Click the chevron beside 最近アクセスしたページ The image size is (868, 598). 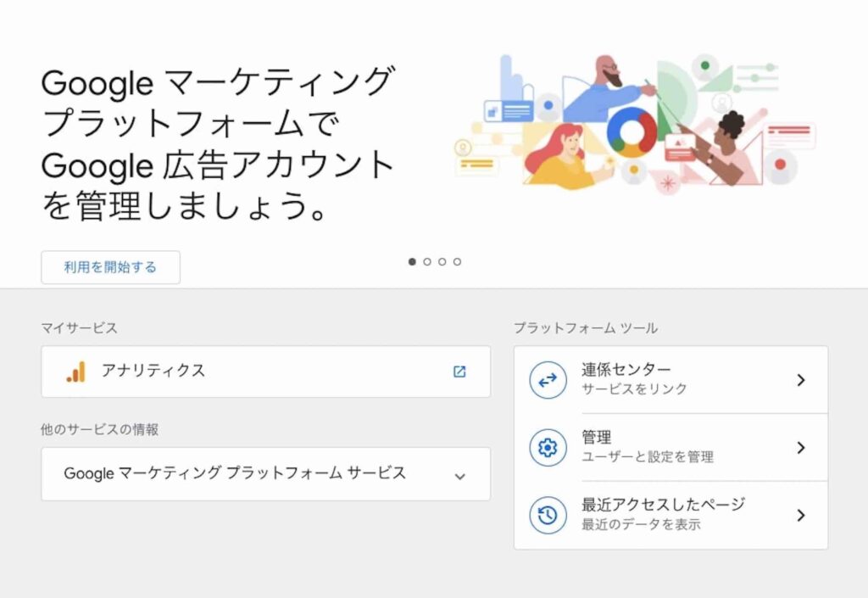pos(800,516)
